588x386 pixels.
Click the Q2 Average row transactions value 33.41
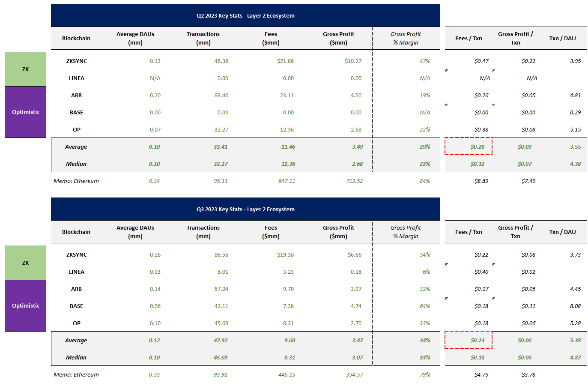221,147
